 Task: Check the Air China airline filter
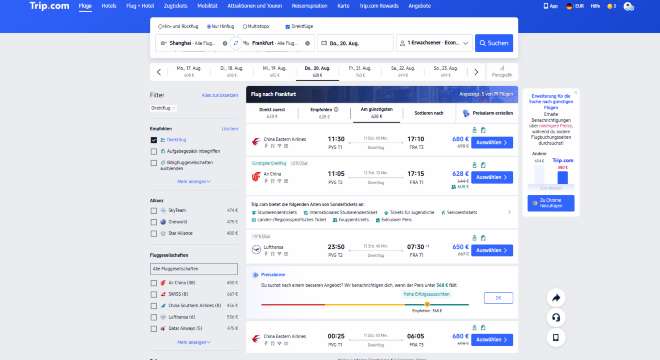(154, 283)
